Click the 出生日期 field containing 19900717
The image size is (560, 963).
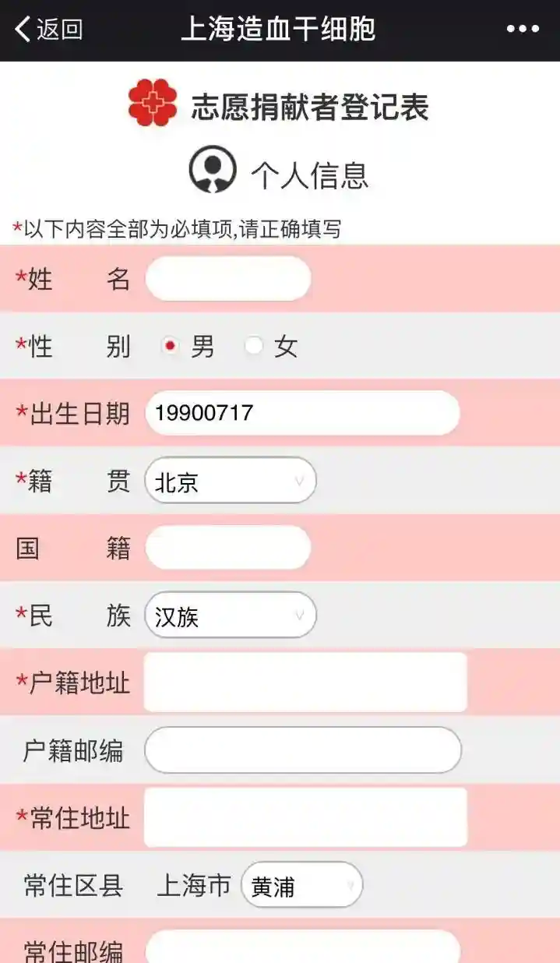coord(302,413)
